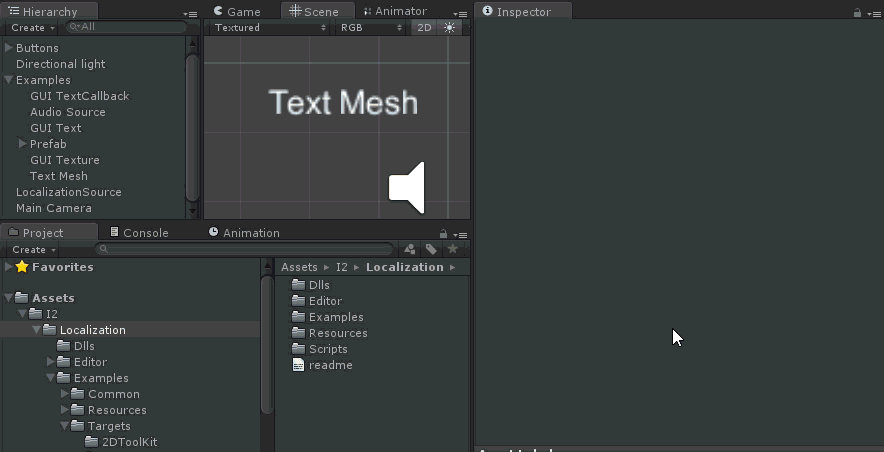This screenshot has width=884, height=452.
Task: Toggle the 2D scene view mode
Action: coord(424,28)
